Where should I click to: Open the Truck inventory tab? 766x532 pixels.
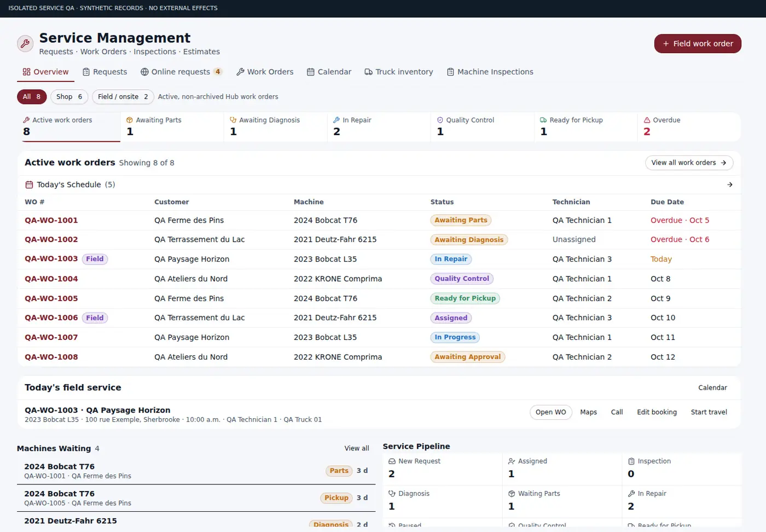pyautogui.click(x=399, y=72)
